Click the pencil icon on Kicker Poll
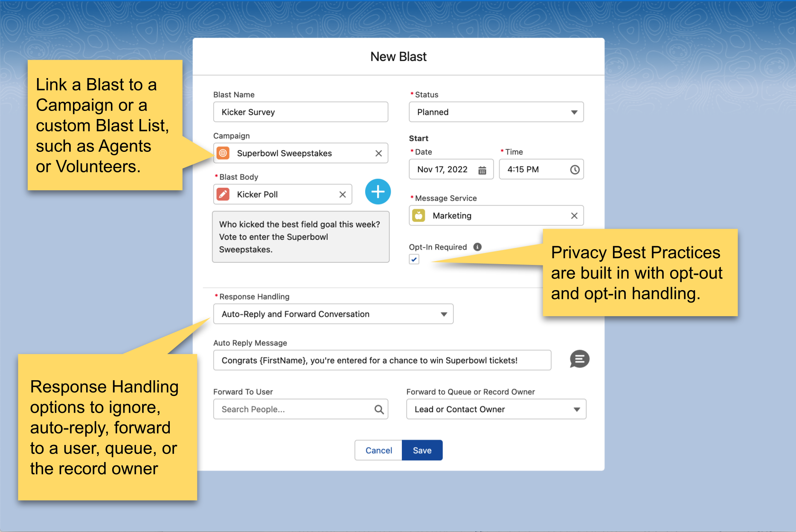This screenshot has height=532, width=796. tap(223, 194)
